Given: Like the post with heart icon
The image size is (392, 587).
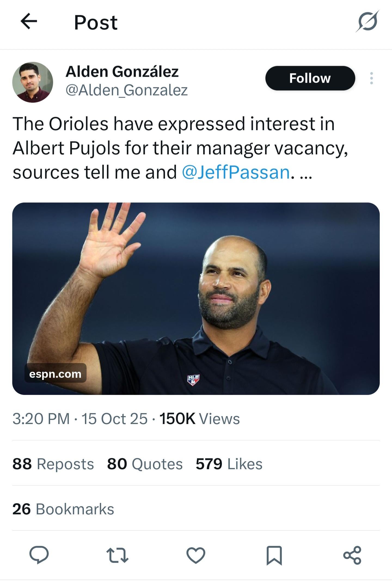Looking at the screenshot, I should coord(196,555).
